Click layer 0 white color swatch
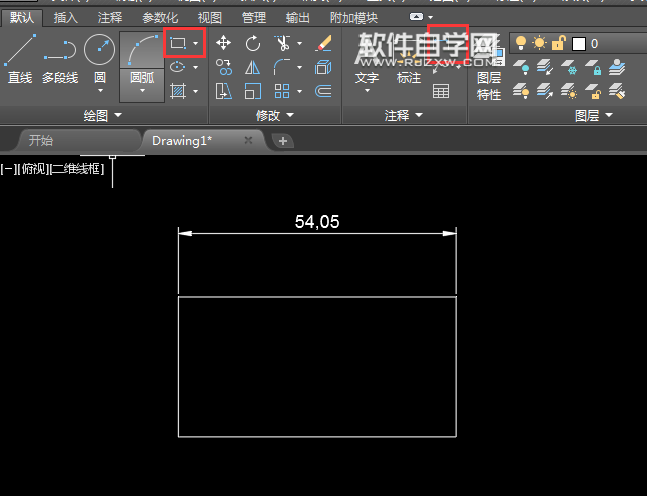 [x=579, y=44]
